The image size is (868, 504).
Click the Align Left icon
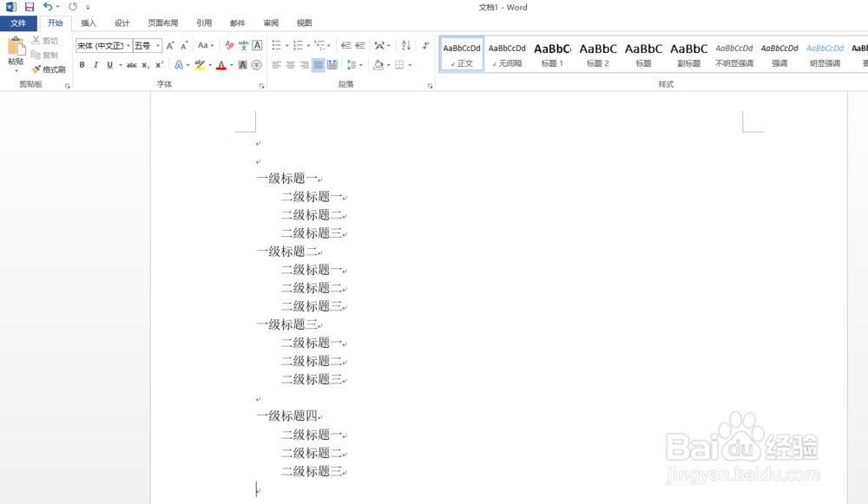click(276, 65)
